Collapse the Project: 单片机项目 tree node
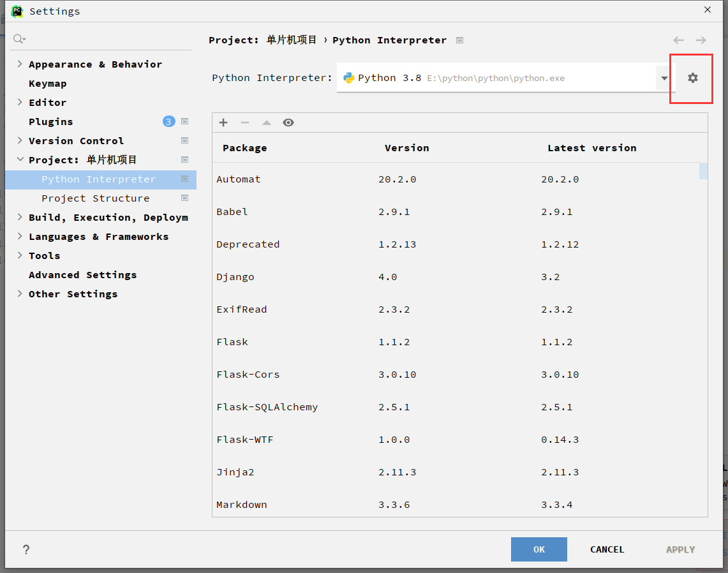 coord(20,160)
